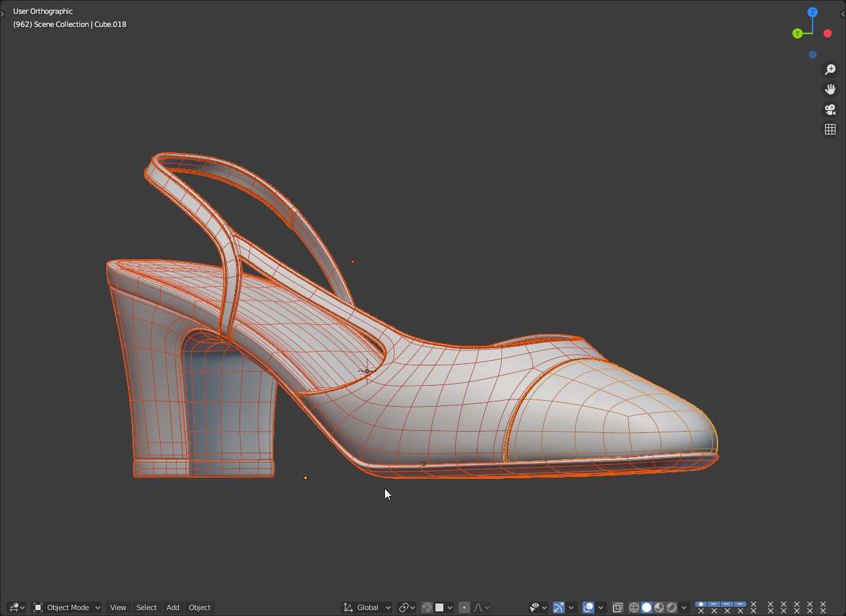
Task: Open Global transform orientation dropdown
Action: [x=367, y=607]
